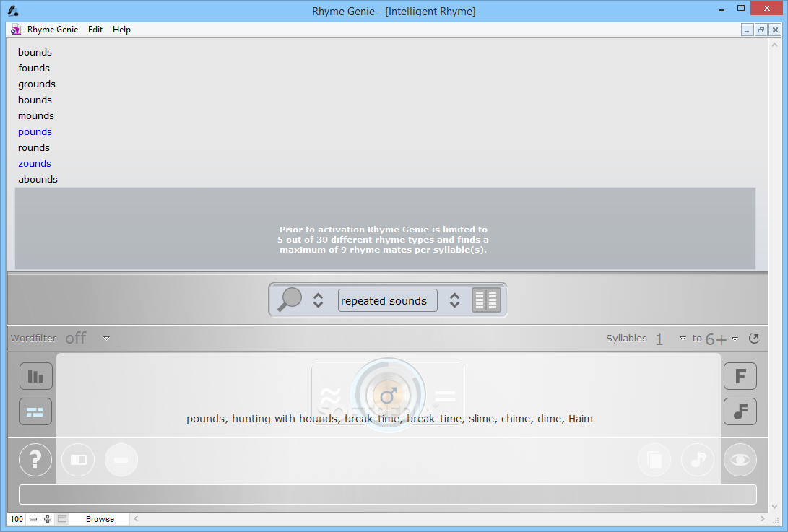Click the circular male symbol disc icon

(388, 395)
